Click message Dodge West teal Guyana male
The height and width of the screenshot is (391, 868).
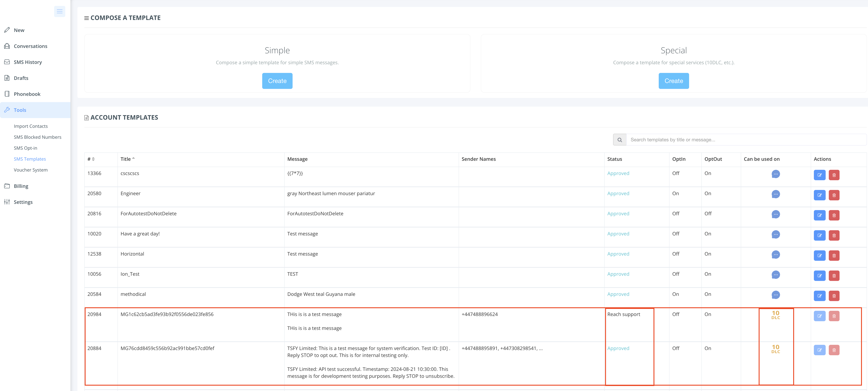point(321,294)
